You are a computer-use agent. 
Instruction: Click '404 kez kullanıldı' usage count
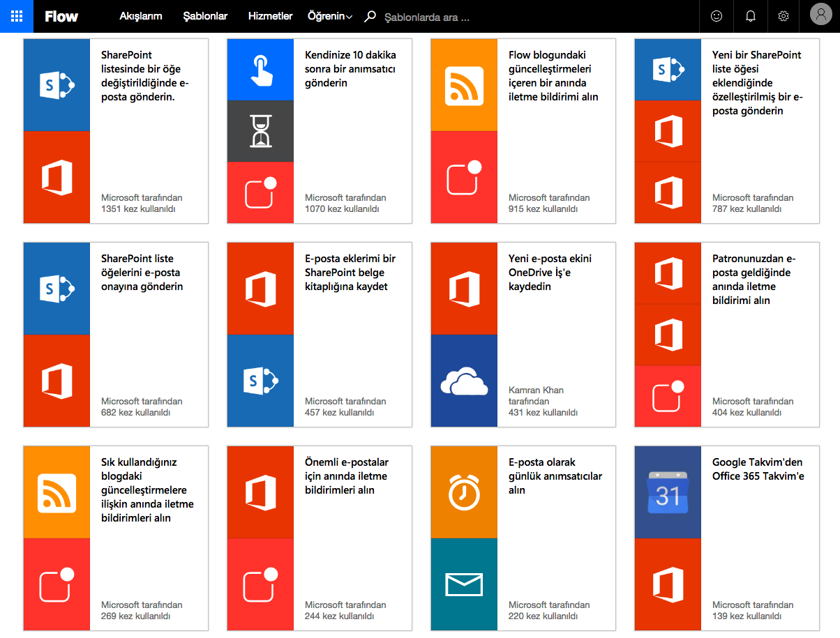(747, 413)
